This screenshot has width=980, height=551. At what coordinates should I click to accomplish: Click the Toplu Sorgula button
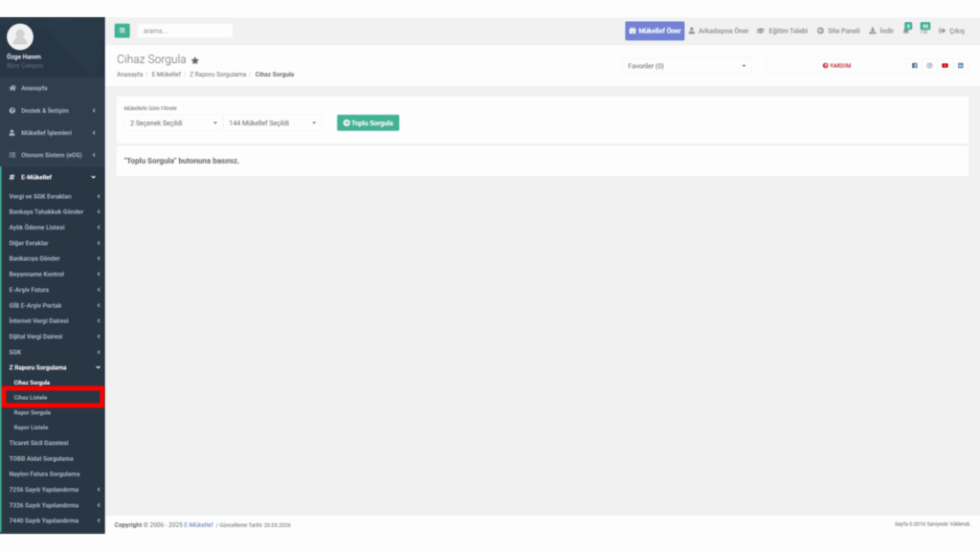(368, 123)
